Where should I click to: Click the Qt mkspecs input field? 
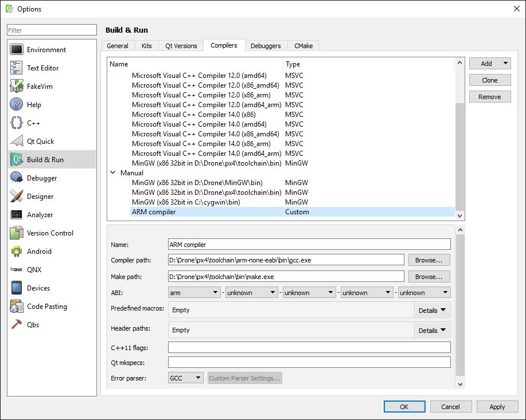pyautogui.click(x=309, y=362)
